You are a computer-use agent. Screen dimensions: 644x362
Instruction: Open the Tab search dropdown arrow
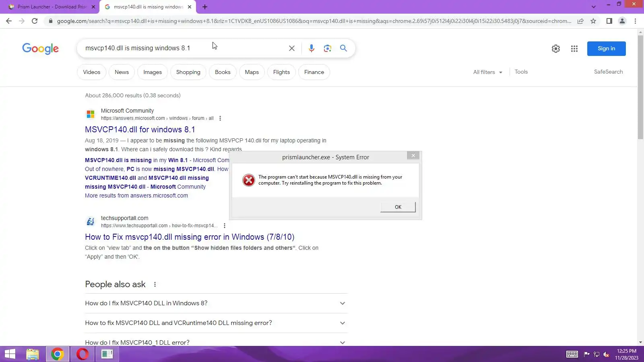click(593, 7)
